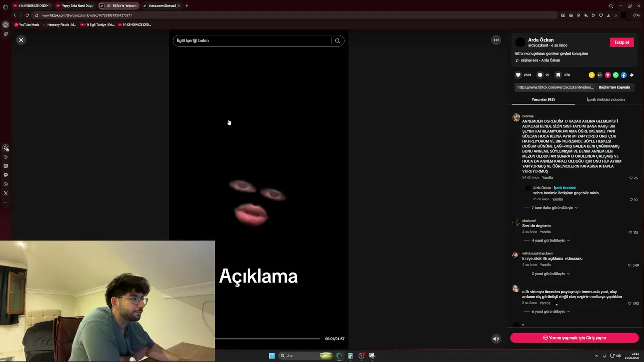Open browser tab search magnifier
This screenshot has width=644, height=362.
coord(611,6)
